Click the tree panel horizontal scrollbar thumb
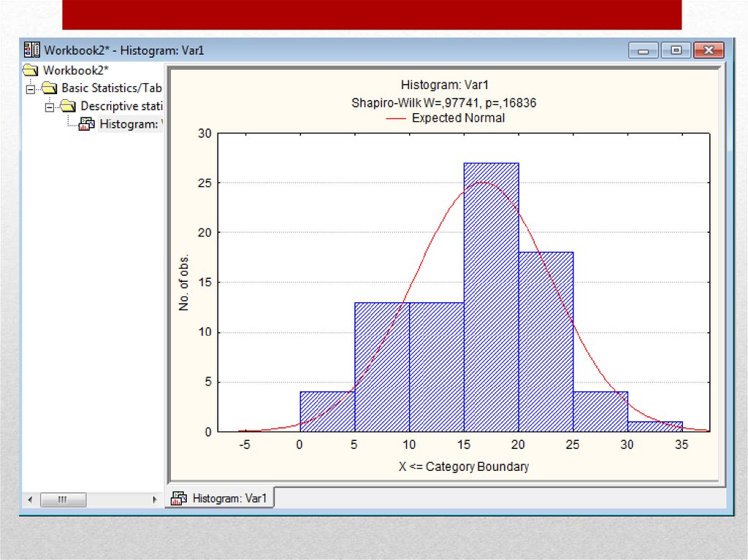This screenshot has width=748, height=560. click(63, 499)
